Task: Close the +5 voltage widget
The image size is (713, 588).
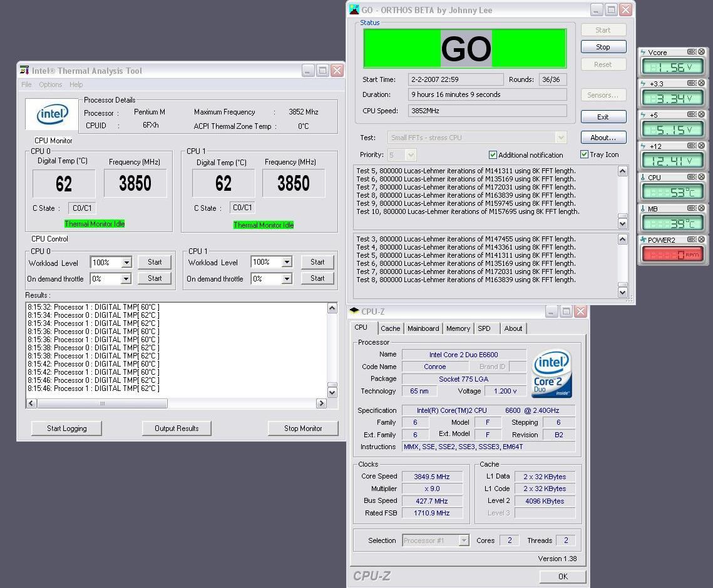Action: [x=702, y=114]
